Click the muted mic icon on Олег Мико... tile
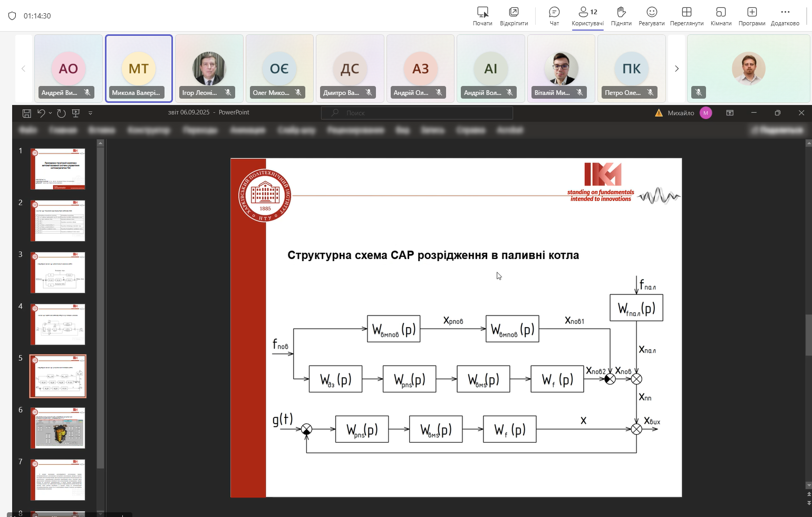This screenshot has width=812, height=517. 298,92
